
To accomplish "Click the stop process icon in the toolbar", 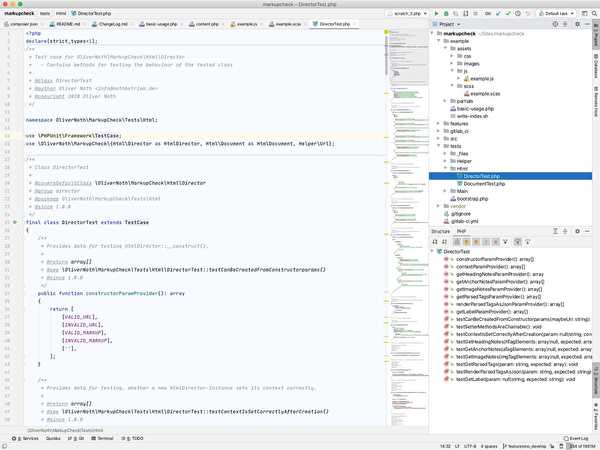I will coord(475,13).
